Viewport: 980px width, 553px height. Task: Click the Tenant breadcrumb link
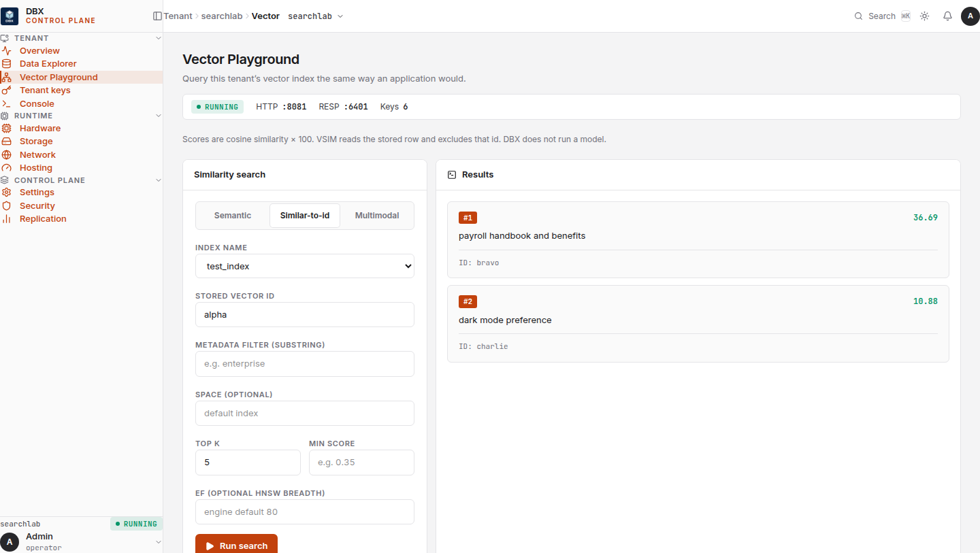178,16
